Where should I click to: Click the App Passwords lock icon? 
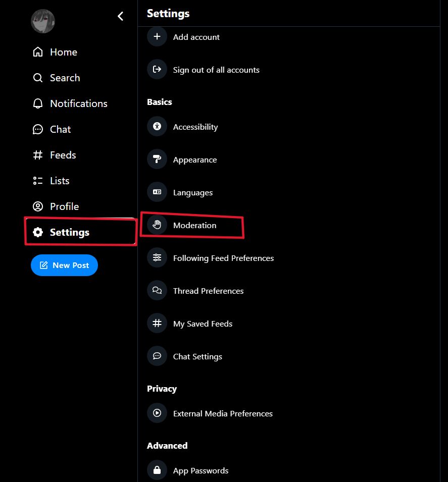(x=157, y=470)
